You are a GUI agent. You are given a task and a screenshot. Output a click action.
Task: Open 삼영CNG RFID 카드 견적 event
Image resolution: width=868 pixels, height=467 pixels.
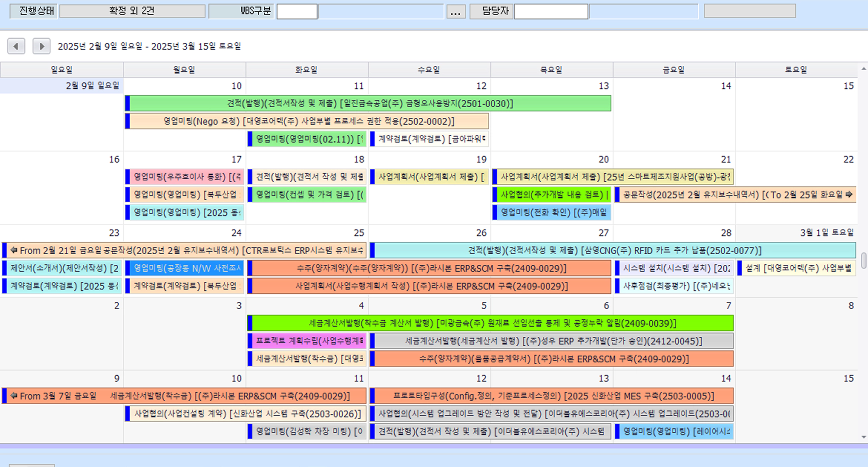[x=614, y=250]
